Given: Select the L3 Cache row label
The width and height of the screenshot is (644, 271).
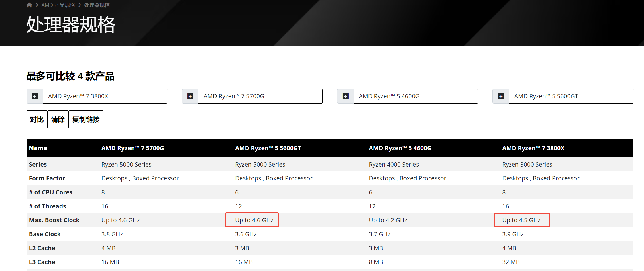Looking at the screenshot, I should click(x=42, y=262).
